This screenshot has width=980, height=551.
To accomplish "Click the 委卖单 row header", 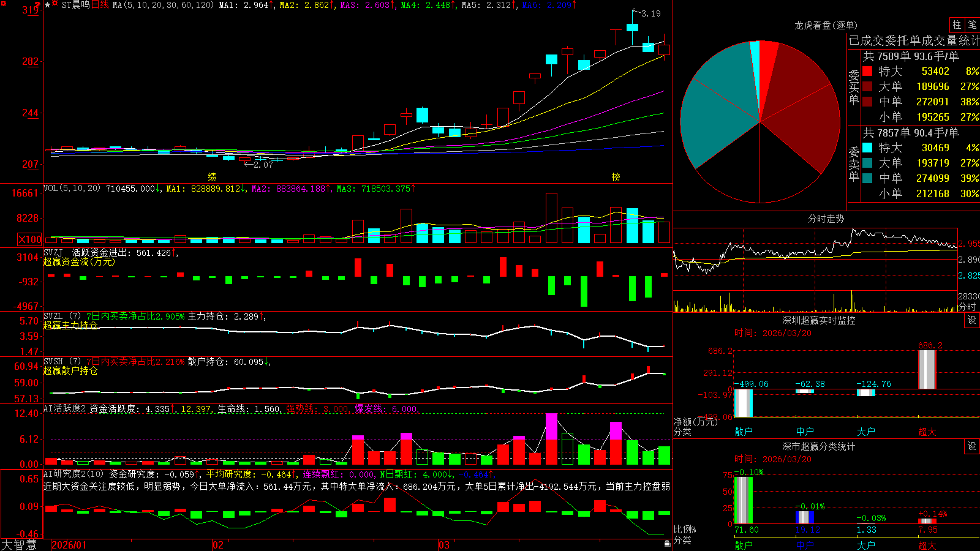I will pyautogui.click(x=854, y=163).
